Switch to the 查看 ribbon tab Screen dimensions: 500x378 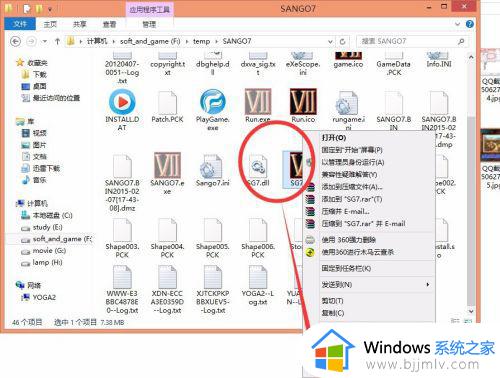tap(109, 24)
